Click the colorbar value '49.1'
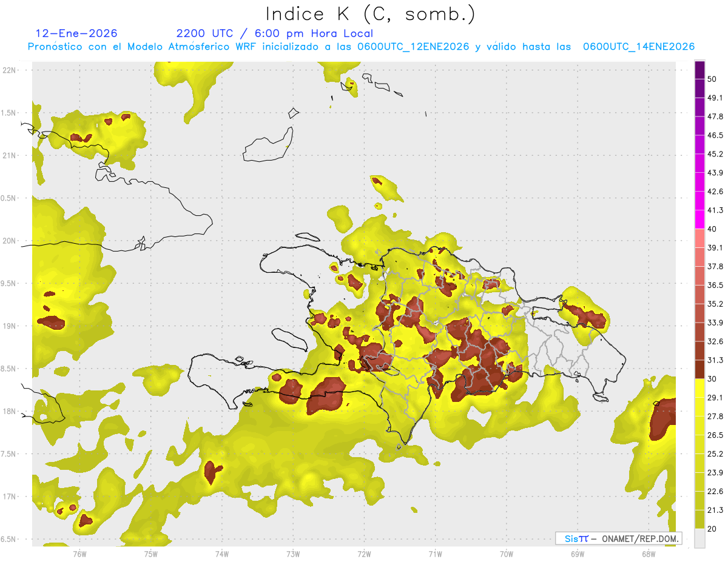This screenshot has width=728, height=562. (x=715, y=98)
